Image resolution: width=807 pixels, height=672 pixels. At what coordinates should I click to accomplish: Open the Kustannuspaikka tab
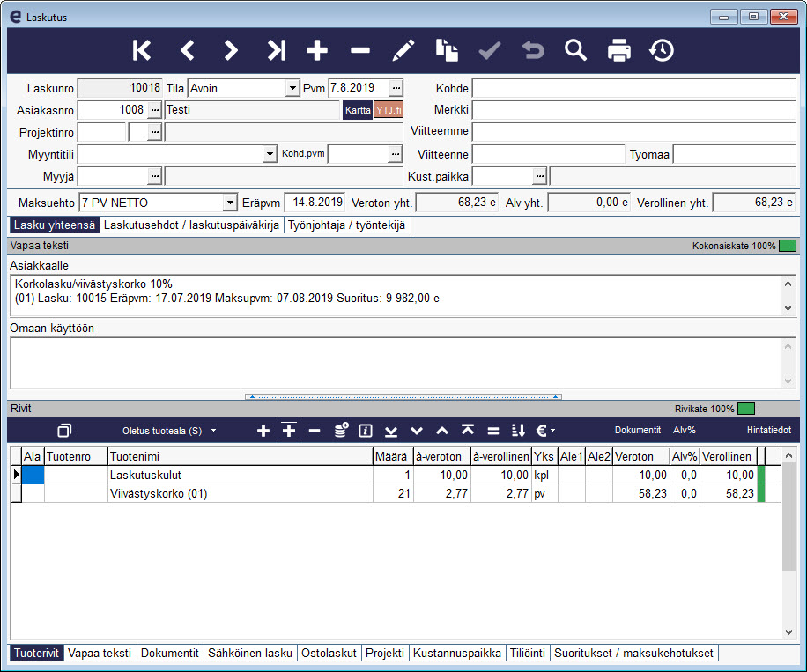point(457,653)
